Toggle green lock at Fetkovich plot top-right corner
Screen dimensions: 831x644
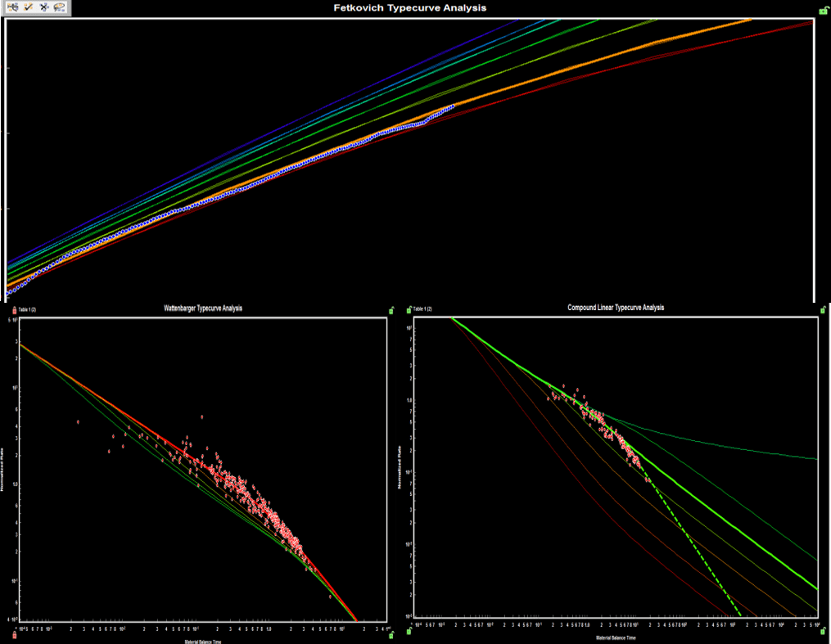click(823, 10)
